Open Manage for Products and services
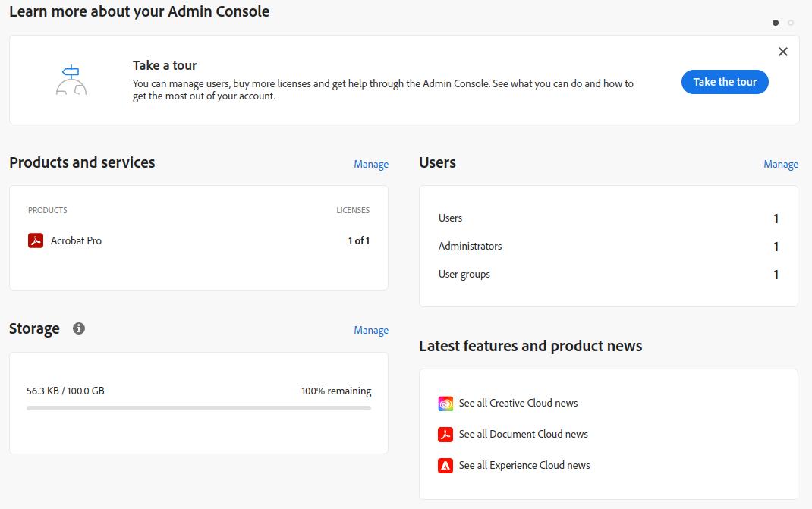Viewport: 812px width, 509px height. [x=371, y=164]
